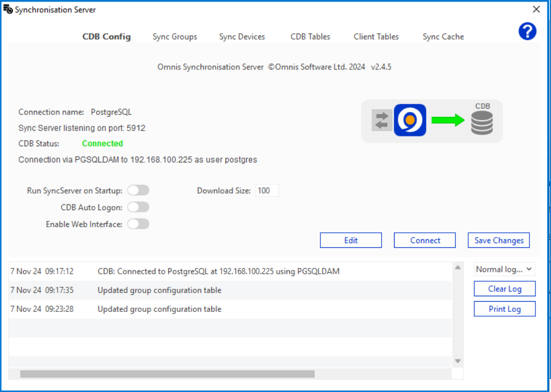Open the blue help question mark icon
Viewport: 551px width, 392px height.
coord(527,31)
